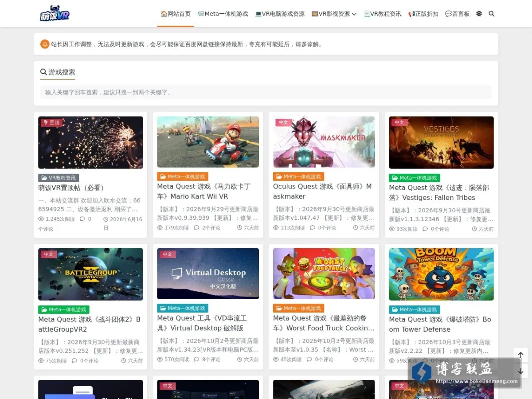
Task: Open Vestiges Fallen Tribes thumbnail
Action: point(442,142)
